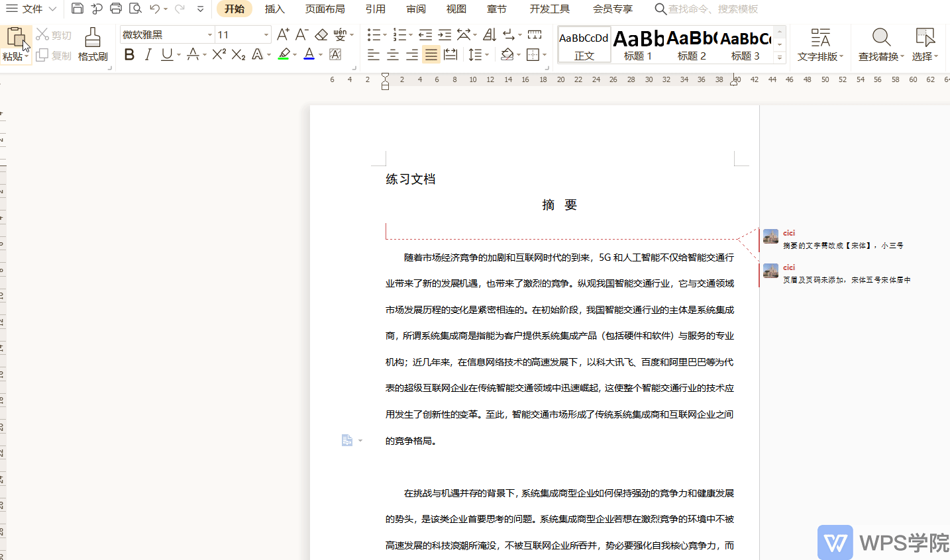The image size is (950, 560).
Task: Click the 复制 copy button
Action: coord(54,56)
